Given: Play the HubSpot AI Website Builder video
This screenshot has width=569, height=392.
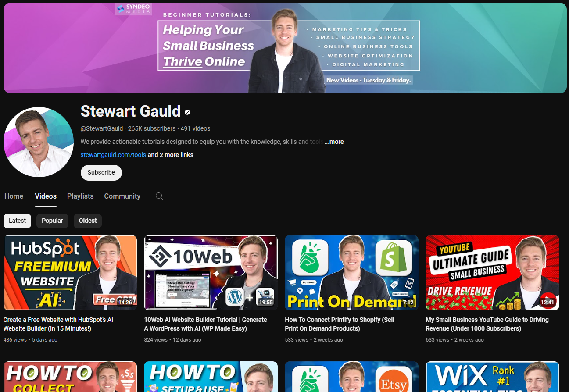Looking at the screenshot, I should tap(70, 272).
